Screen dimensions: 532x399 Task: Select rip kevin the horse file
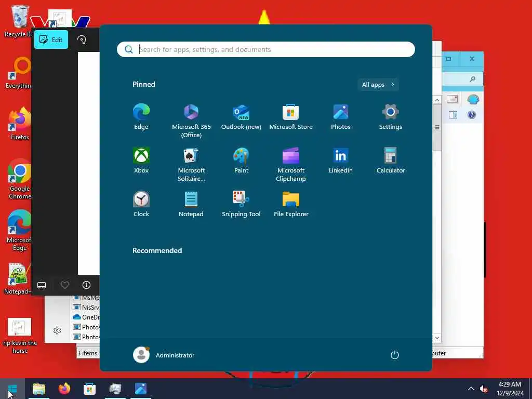click(20, 336)
